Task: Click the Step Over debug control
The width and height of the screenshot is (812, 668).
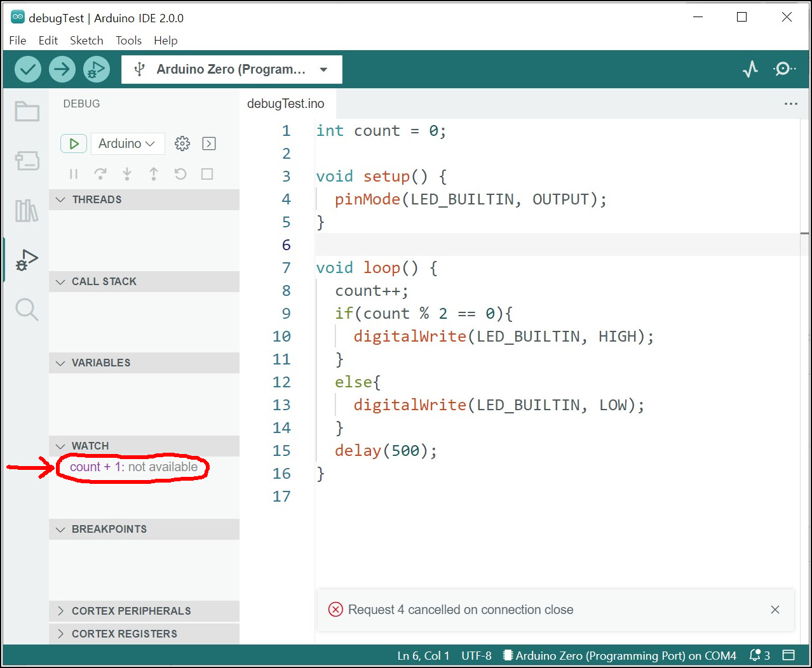Action: tap(100, 174)
